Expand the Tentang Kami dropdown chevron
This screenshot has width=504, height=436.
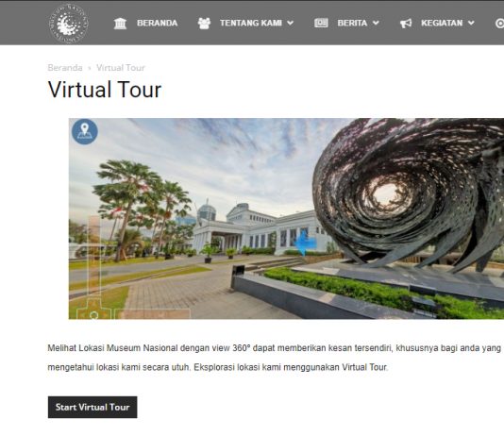[x=291, y=24]
